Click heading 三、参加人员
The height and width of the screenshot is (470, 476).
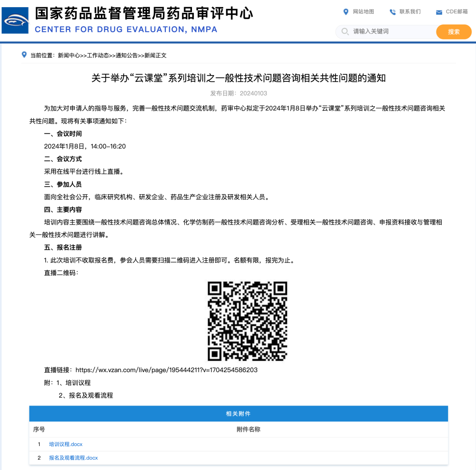pyautogui.click(x=63, y=184)
